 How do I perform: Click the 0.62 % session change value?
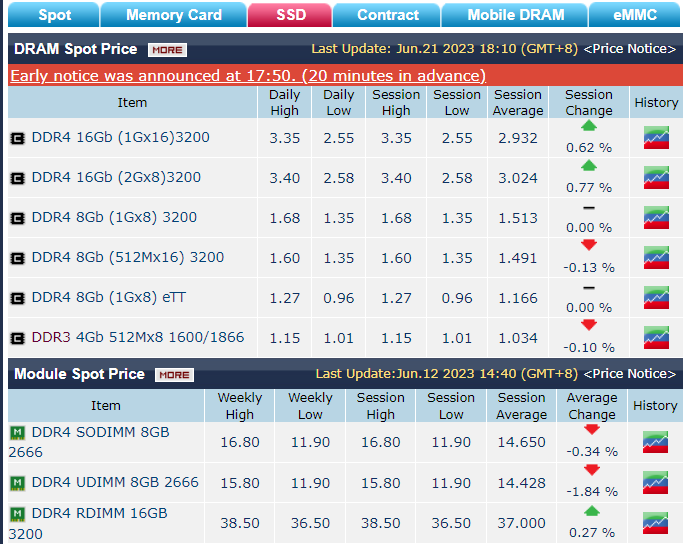pyautogui.click(x=589, y=148)
